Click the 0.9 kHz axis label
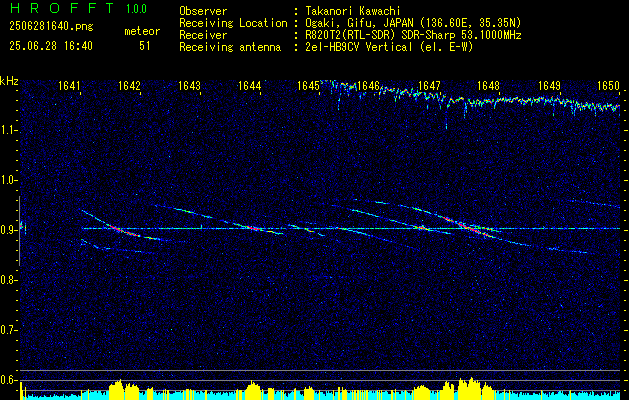Image resolution: width=629 pixels, height=400 pixels. [7, 230]
